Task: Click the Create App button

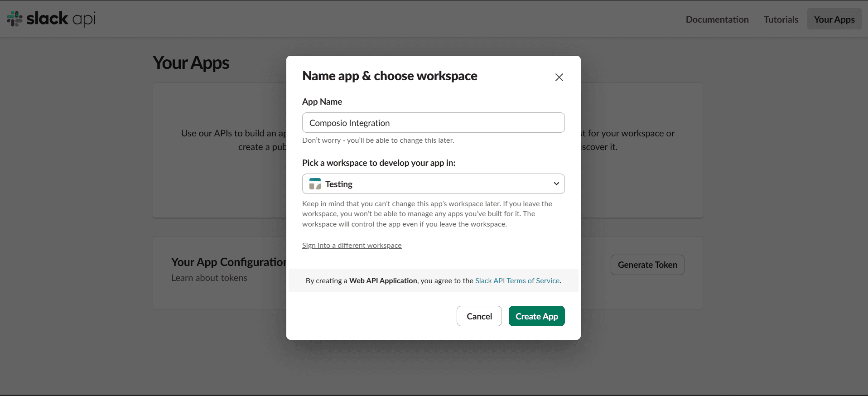Action: pos(537,316)
